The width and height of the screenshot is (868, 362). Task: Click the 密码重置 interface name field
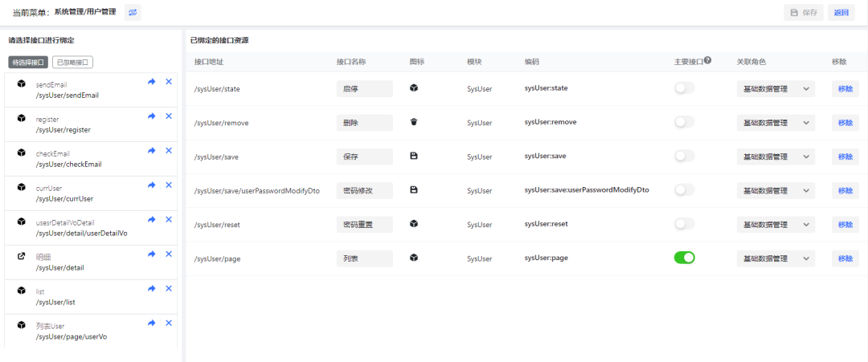pyautogui.click(x=364, y=225)
